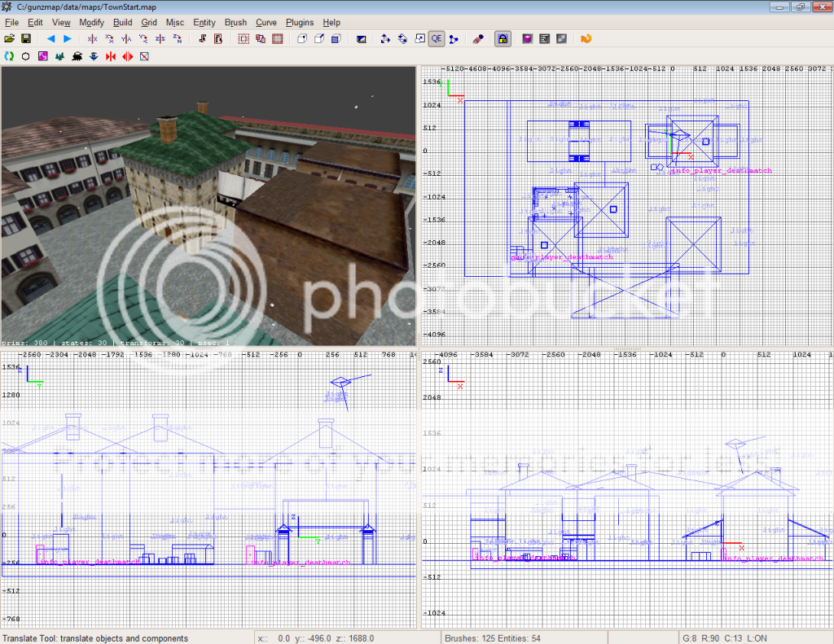Viewport: 834px width, 644px height.
Task: Open the Curve menu
Action: 266,23
